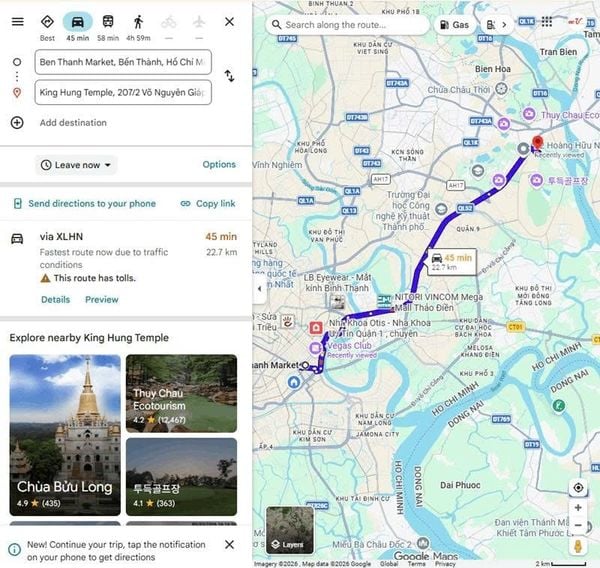The image size is (600, 568).
Task: Click the Dai Phuoc map label
Action: point(460,485)
